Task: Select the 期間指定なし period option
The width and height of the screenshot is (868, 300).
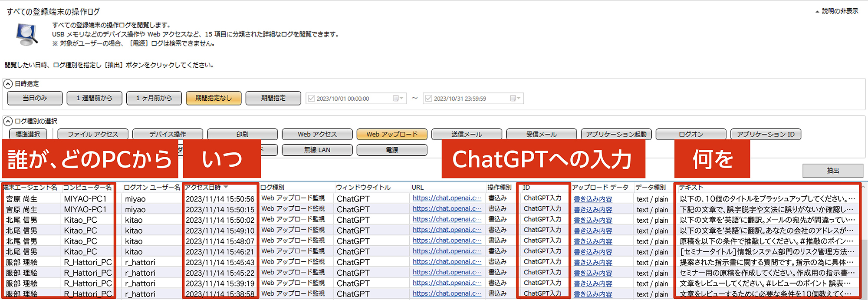Action: click(213, 98)
